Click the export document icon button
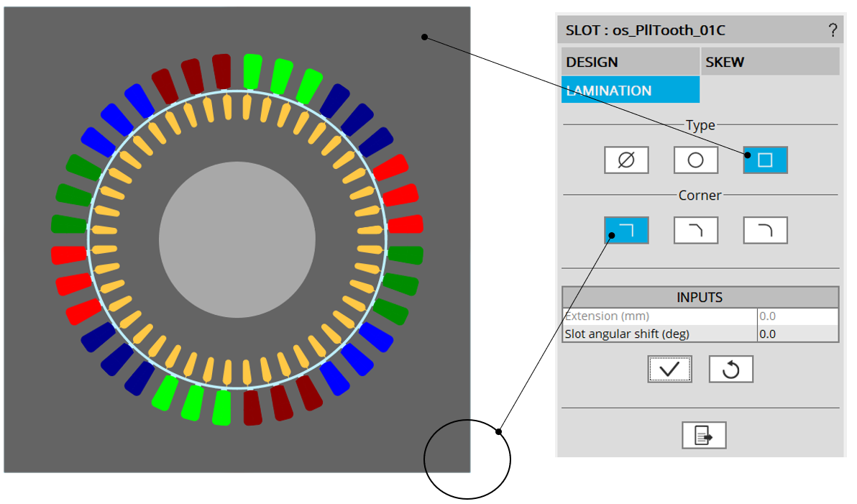The image size is (857, 504). [x=704, y=435]
